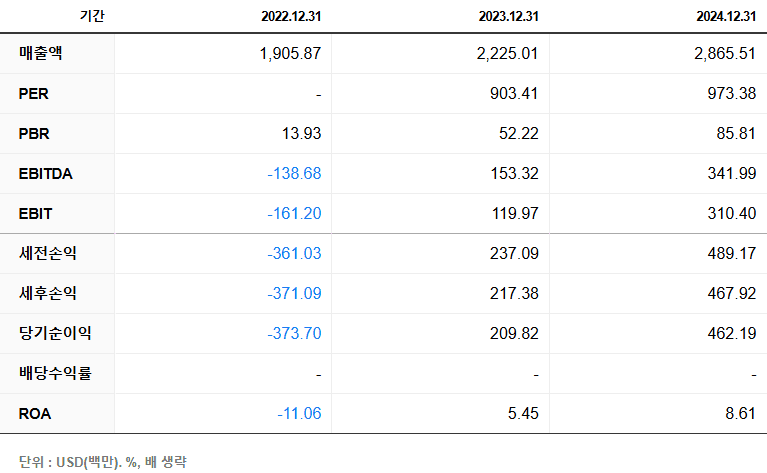767x473 pixels.
Task: Select EBIT value 310.40
Action: (732, 214)
